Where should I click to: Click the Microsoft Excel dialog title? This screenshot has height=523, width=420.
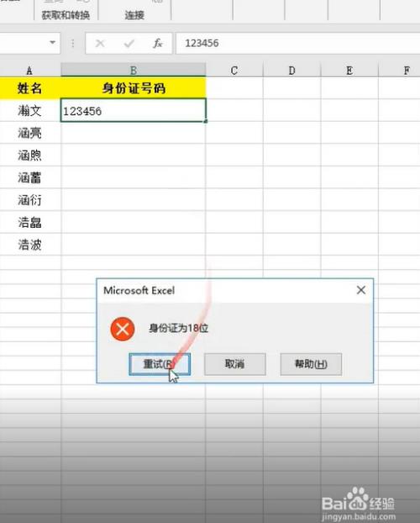click(139, 290)
